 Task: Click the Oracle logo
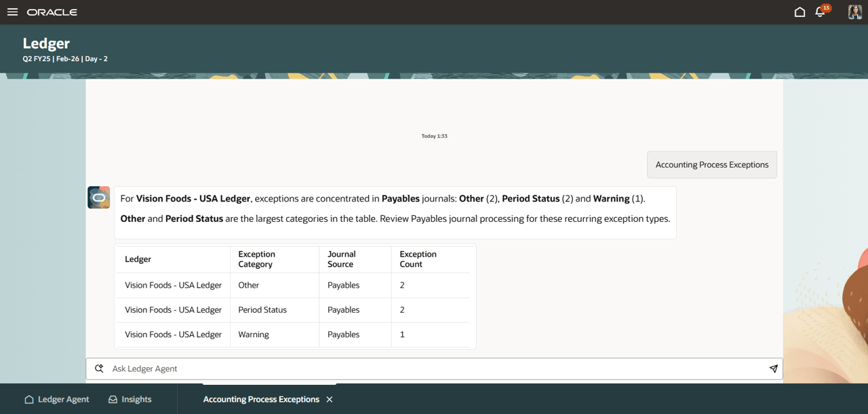tap(51, 12)
